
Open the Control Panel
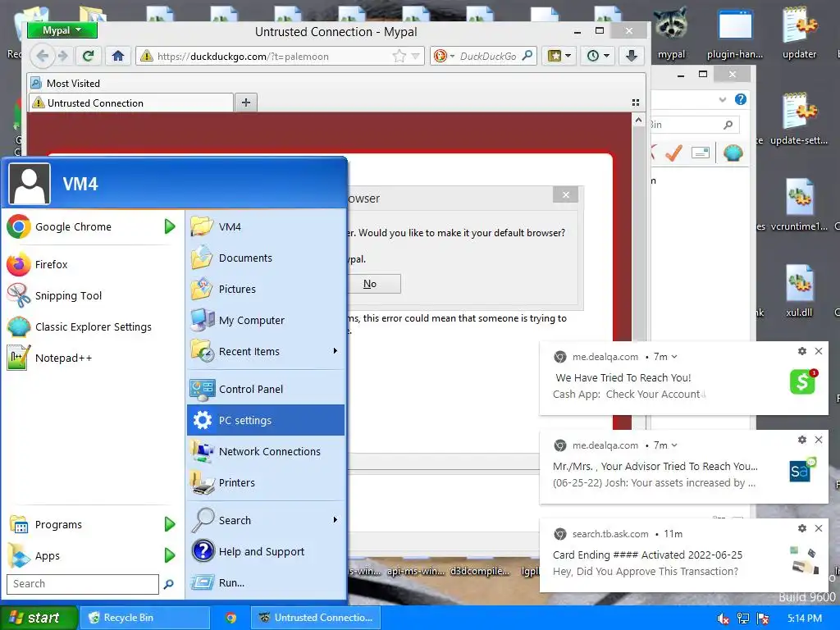point(266,389)
